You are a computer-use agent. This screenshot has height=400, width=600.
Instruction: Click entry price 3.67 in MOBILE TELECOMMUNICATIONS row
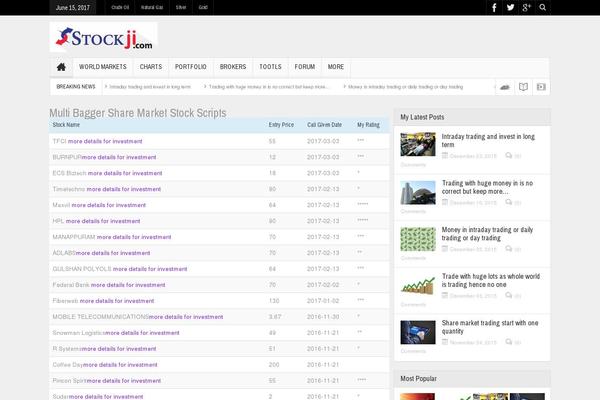tap(275, 317)
